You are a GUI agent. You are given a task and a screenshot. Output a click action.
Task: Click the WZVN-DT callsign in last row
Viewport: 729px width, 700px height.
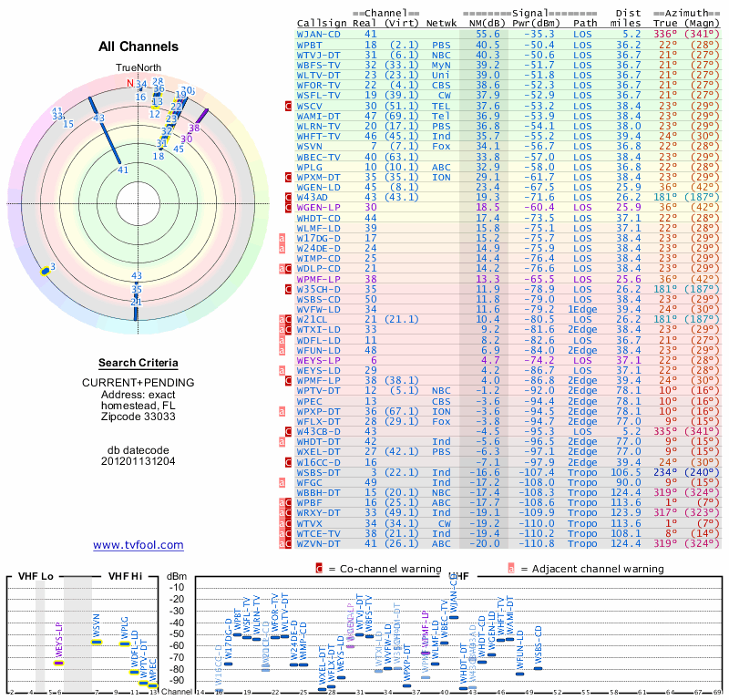[318, 544]
